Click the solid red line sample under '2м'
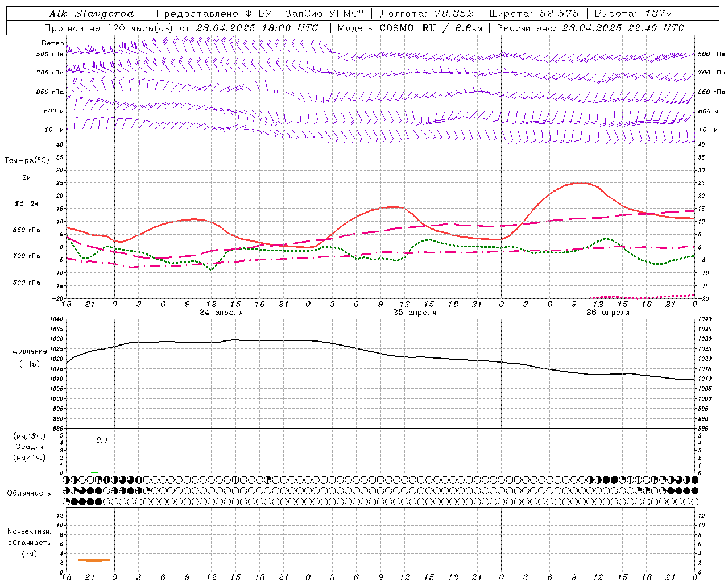This screenshot has height=582, width=728. 26,184
